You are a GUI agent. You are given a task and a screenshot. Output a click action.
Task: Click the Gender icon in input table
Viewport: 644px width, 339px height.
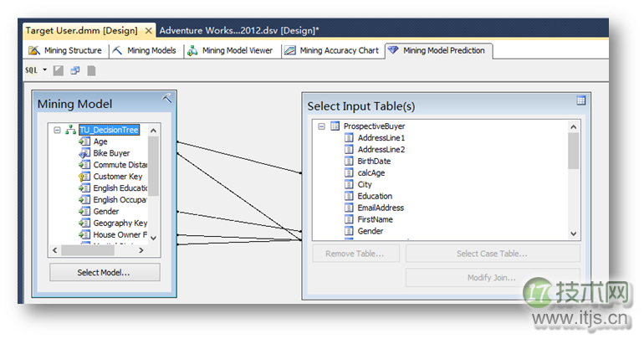pos(349,231)
